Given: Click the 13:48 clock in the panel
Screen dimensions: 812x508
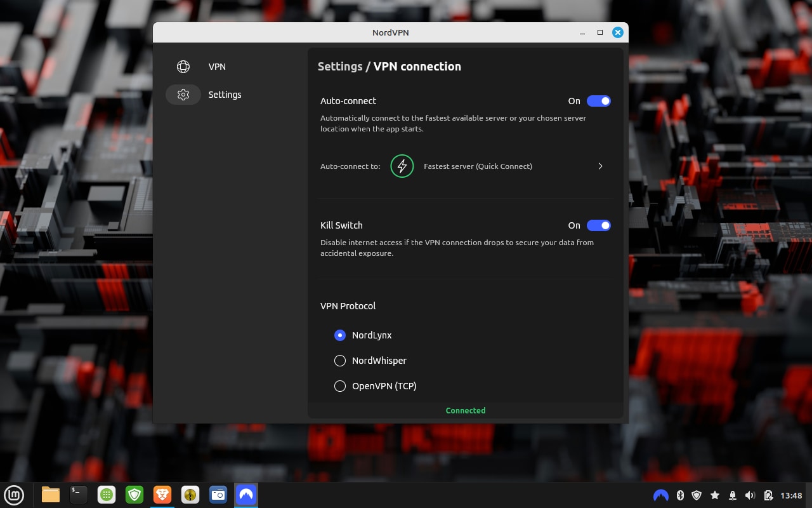Looking at the screenshot, I should [x=791, y=495].
